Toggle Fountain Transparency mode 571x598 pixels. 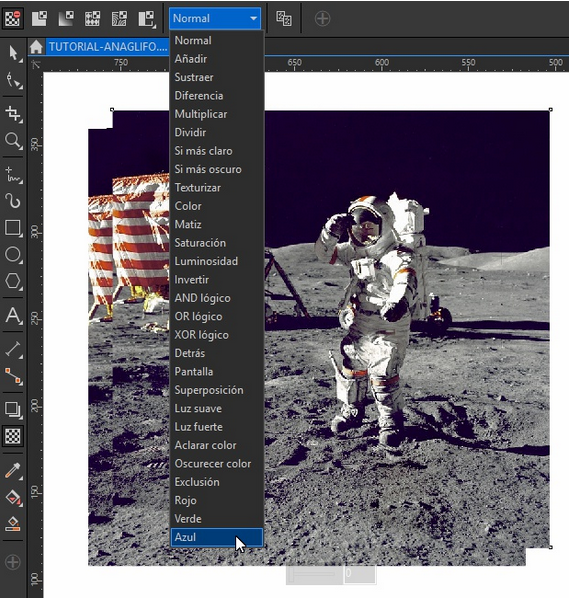[x=66, y=18]
